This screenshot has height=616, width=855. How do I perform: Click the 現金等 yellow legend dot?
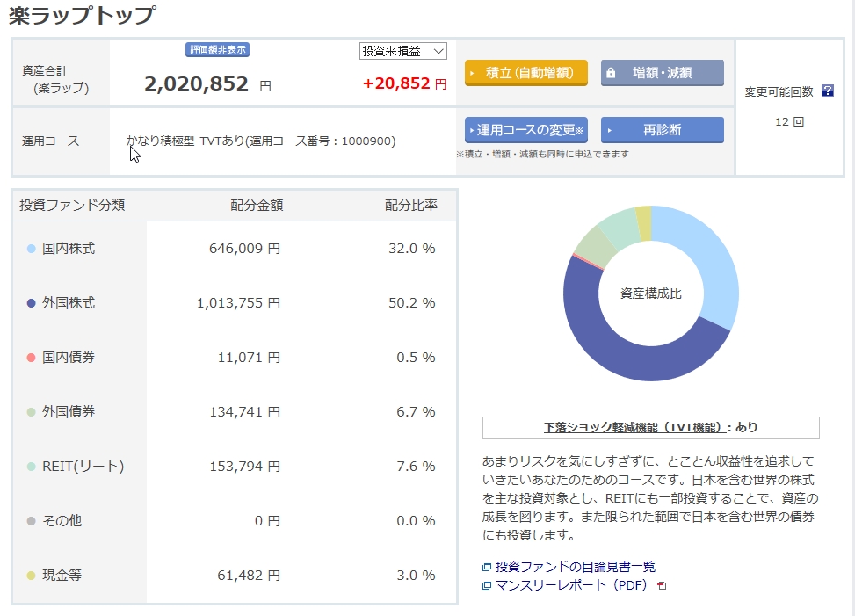click(32, 576)
